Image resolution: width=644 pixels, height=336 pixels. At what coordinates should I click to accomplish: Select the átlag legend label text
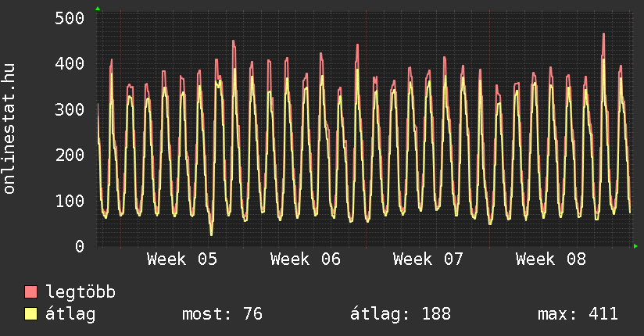coord(70,314)
